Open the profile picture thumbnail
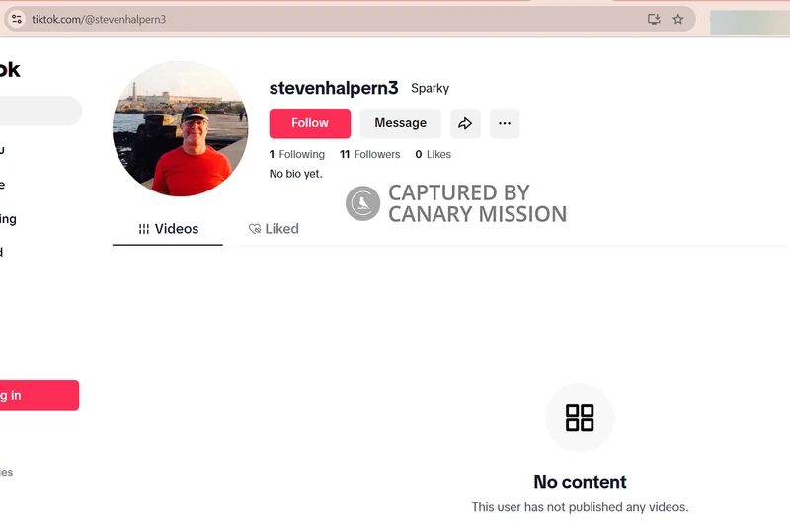 tap(181, 129)
